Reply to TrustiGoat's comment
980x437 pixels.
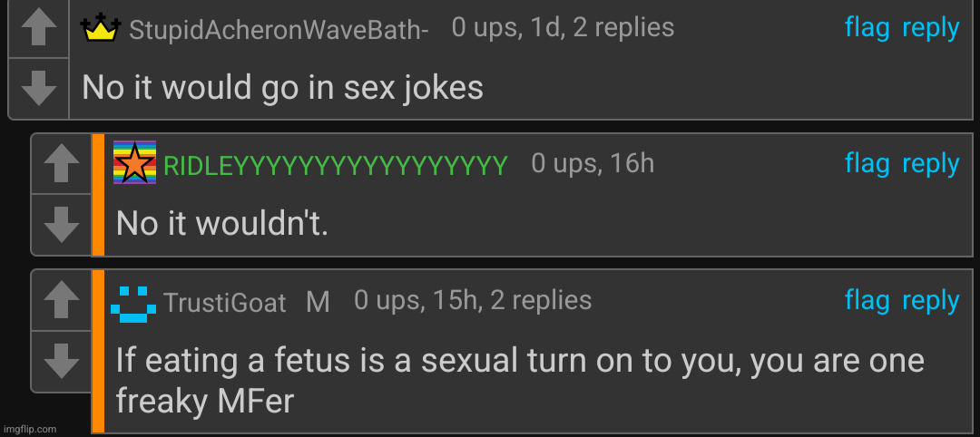point(931,300)
